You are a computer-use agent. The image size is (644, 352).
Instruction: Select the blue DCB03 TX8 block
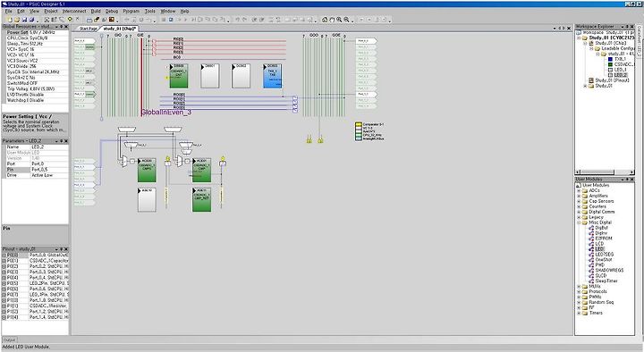click(x=272, y=75)
